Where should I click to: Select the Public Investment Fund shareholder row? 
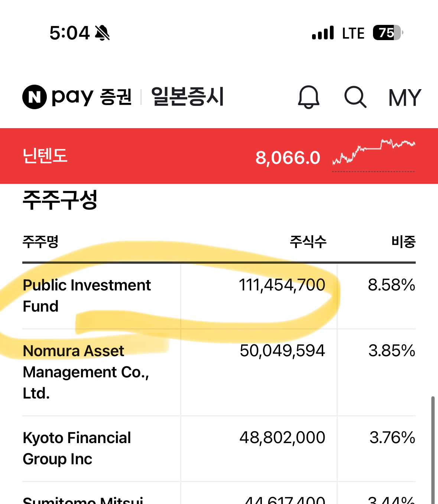click(x=149, y=296)
